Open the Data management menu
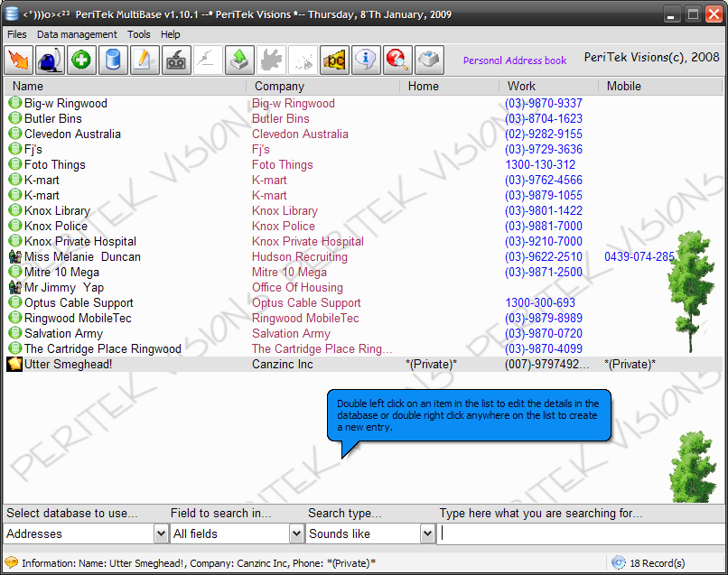This screenshot has width=728, height=575. tap(77, 34)
